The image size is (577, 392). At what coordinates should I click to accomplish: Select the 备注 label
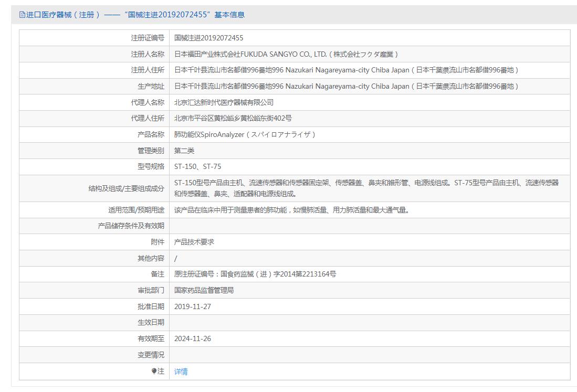(x=158, y=274)
